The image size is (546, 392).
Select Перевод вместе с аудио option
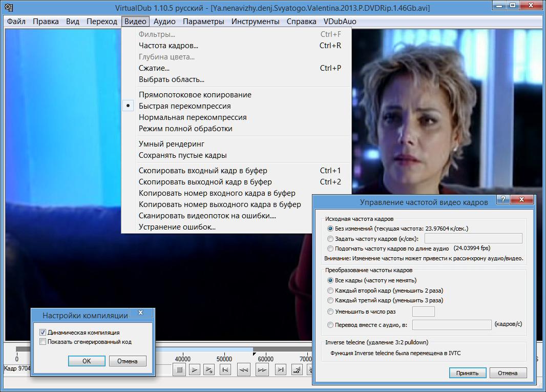tap(330, 325)
